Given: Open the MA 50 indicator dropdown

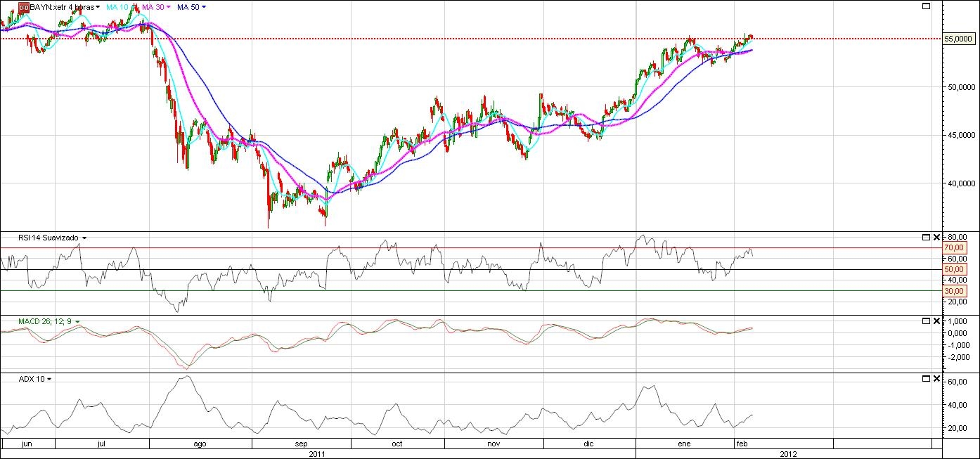Looking at the screenshot, I should (x=204, y=7).
